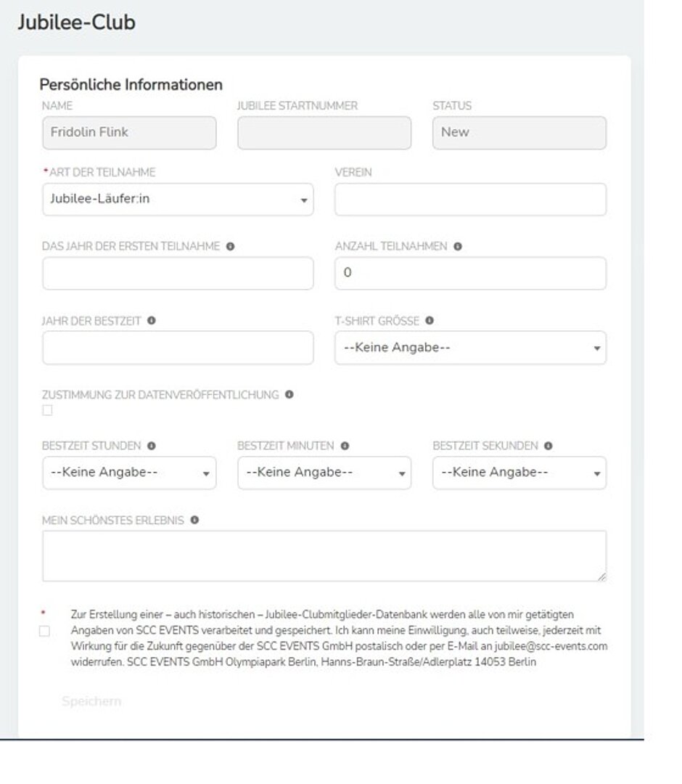Enable the Zustimmung zur Datenveröffentlichung checkbox
This screenshot has height=784, width=682.
coord(48,411)
